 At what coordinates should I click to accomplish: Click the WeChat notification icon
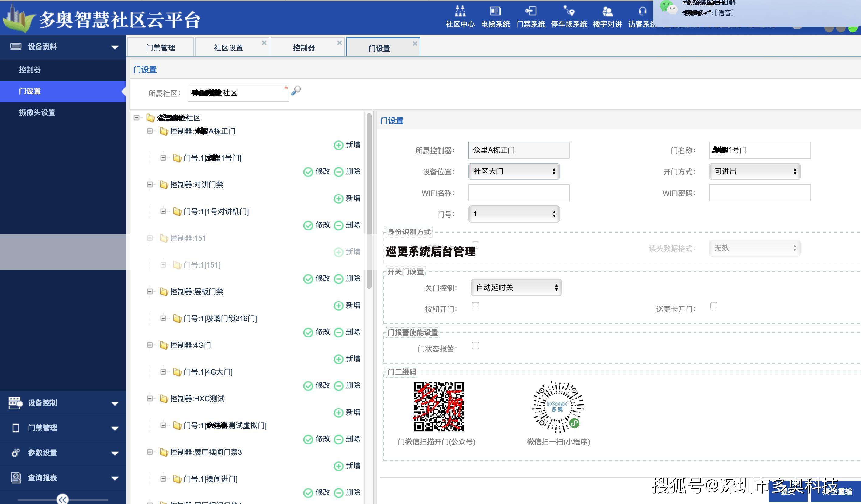pyautogui.click(x=668, y=7)
